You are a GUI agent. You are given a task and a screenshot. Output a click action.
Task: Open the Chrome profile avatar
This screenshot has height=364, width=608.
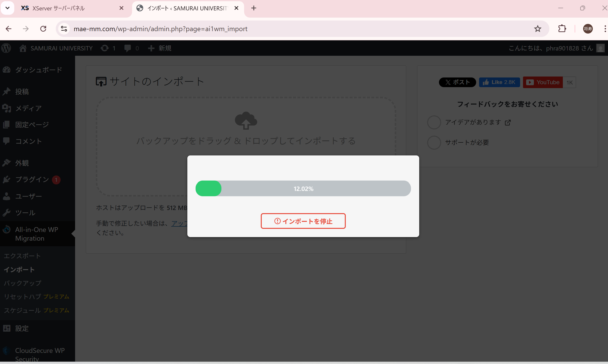click(588, 29)
